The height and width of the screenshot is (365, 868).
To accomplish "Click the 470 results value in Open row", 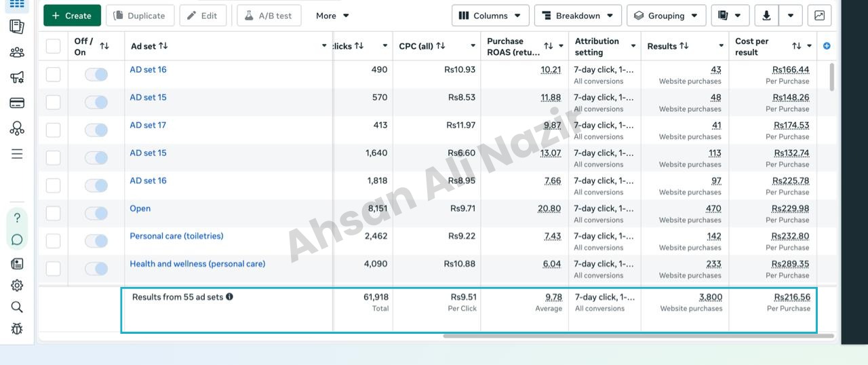I will point(713,208).
